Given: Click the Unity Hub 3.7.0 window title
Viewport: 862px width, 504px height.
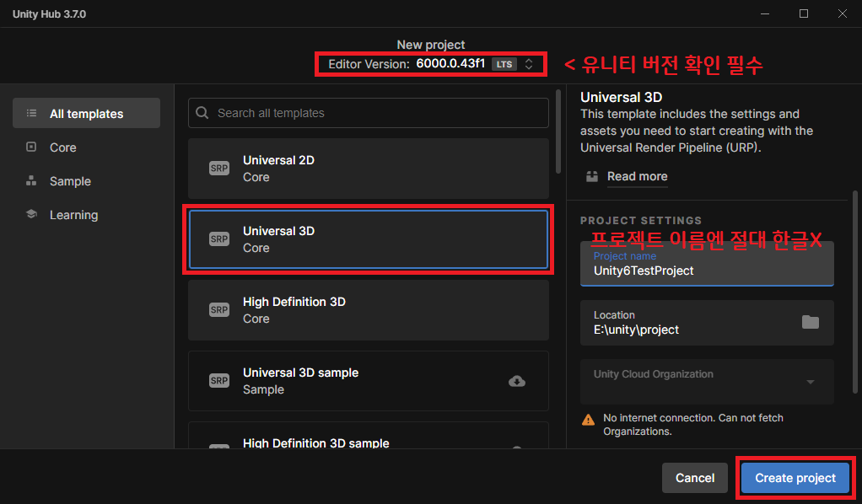Looking at the screenshot, I should point(49,13).
